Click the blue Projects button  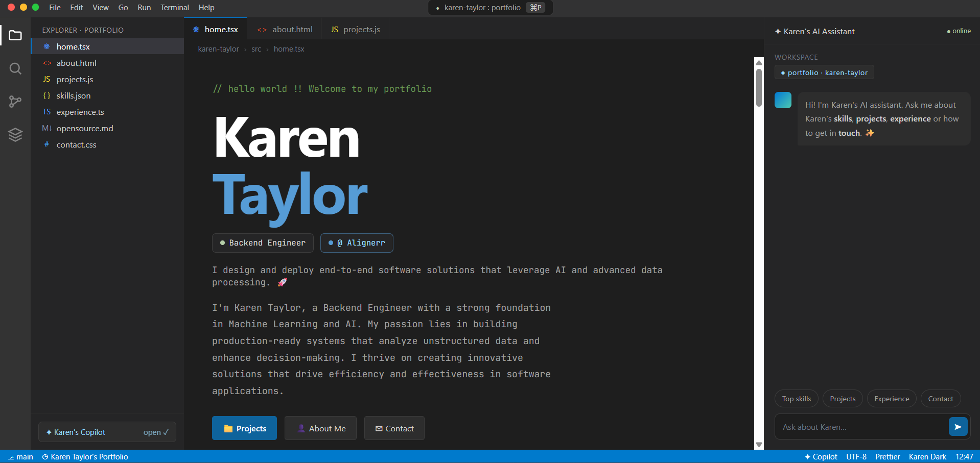tap(244, 428)
